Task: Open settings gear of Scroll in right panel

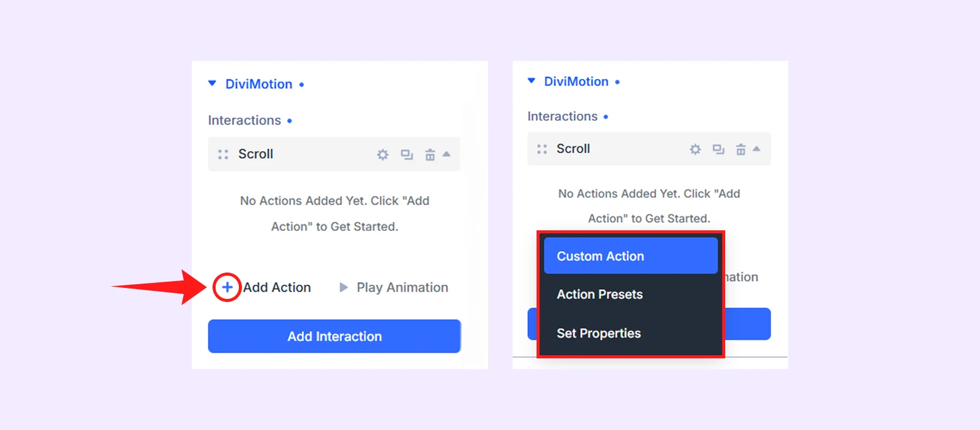Action: 695,149
